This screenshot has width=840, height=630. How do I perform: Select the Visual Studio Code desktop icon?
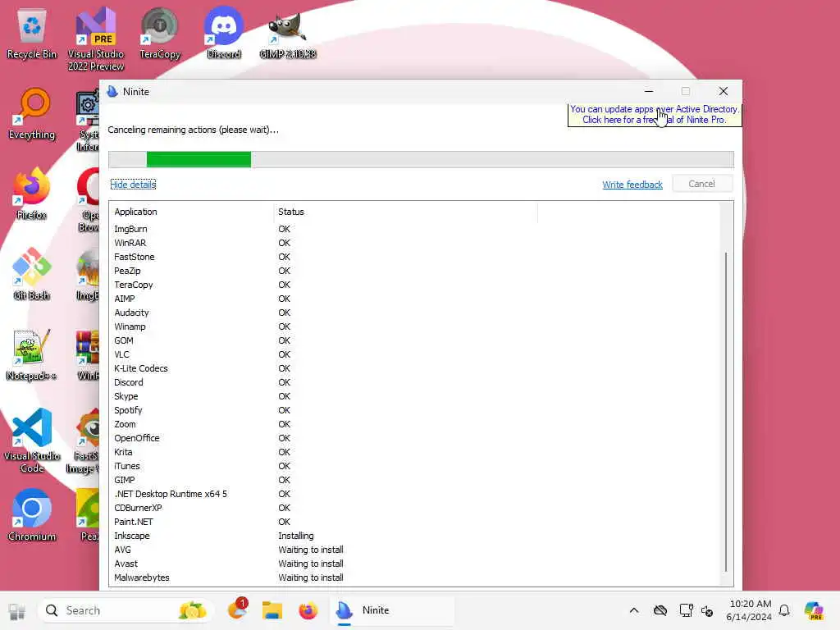(32, 441)
